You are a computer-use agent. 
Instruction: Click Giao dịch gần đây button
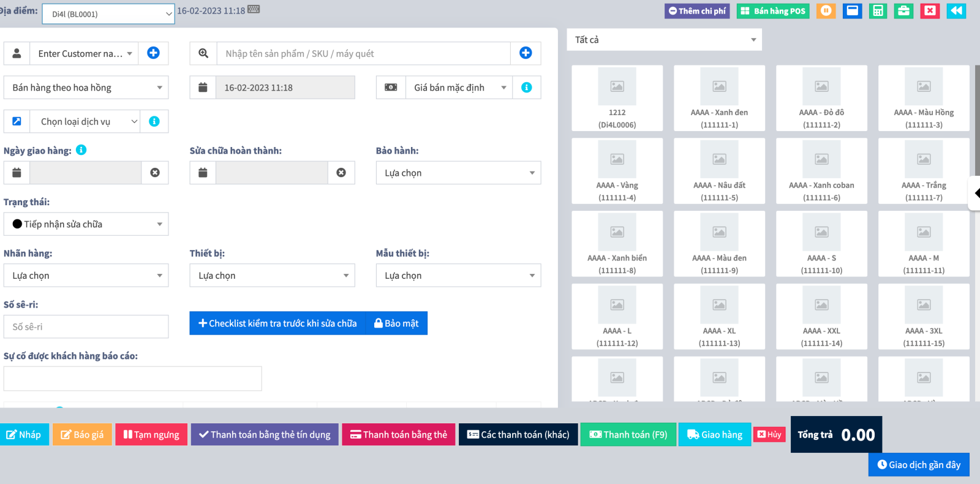[x=919, y=464]
